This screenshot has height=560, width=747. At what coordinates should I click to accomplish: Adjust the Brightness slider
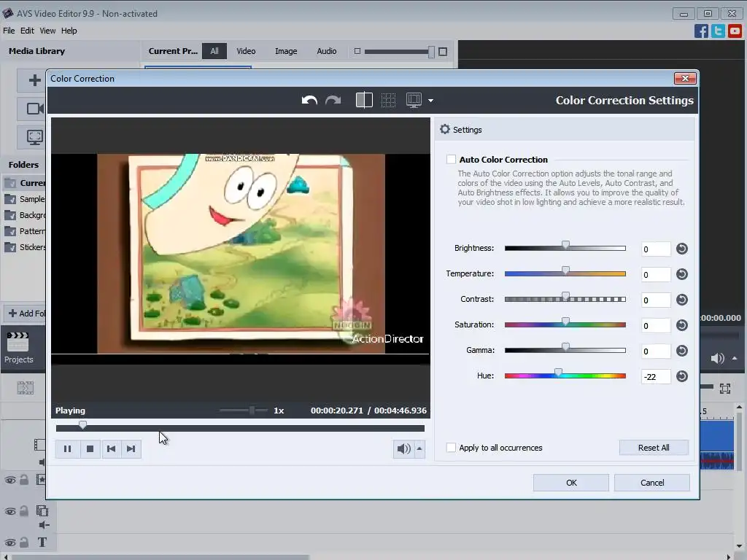[x=565, y=246]
